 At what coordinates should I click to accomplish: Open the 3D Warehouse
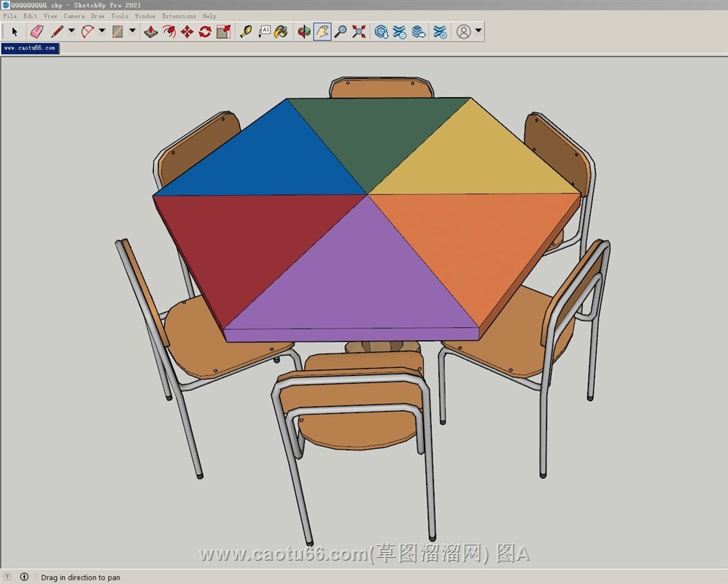382,31
